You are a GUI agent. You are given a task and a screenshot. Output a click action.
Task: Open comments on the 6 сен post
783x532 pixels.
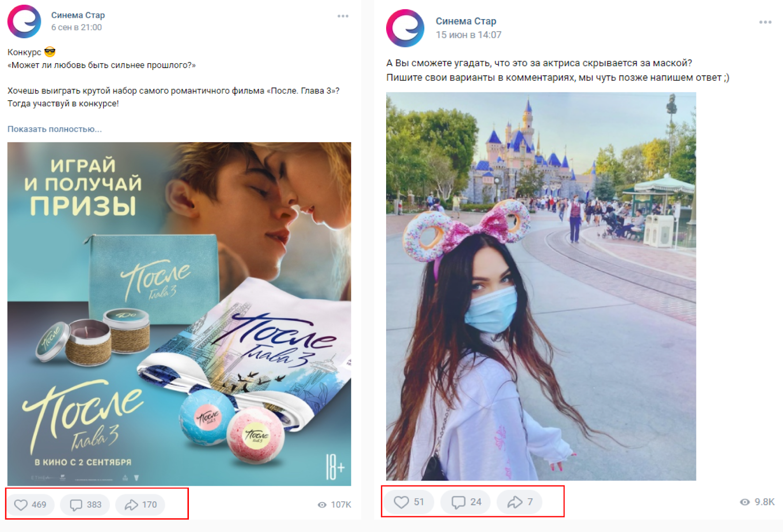coord(86,505)
